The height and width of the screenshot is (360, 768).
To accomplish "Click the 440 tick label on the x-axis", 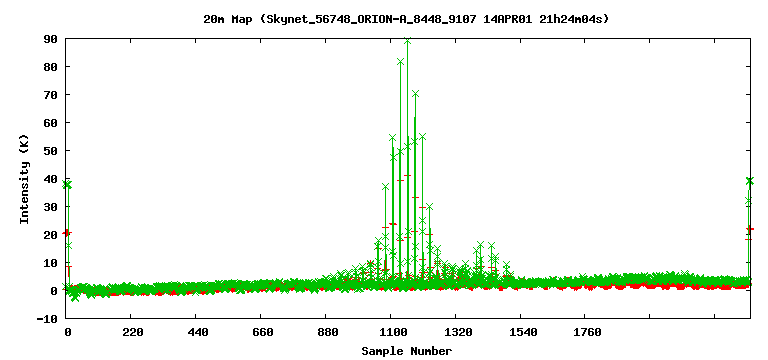I will point(197,333).
